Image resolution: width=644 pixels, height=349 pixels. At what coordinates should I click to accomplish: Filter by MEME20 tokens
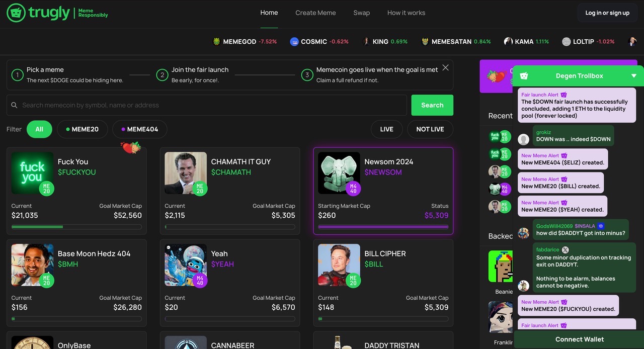coord(82,129)
